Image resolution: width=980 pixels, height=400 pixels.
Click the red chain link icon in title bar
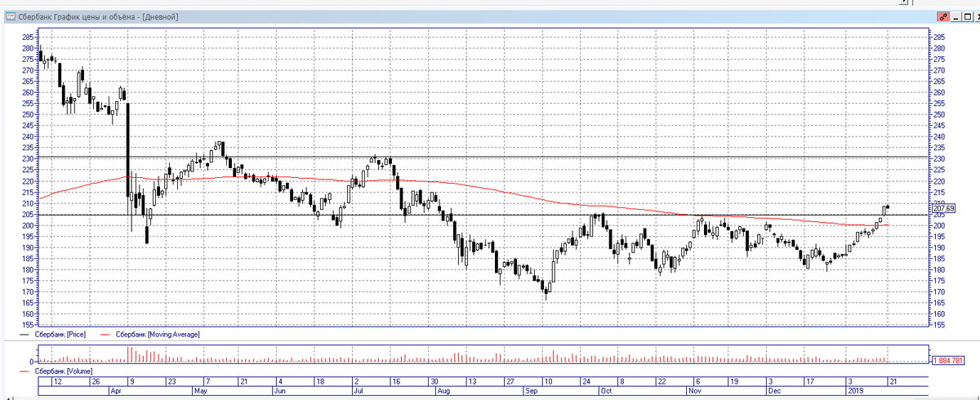(x=943, y=16)
